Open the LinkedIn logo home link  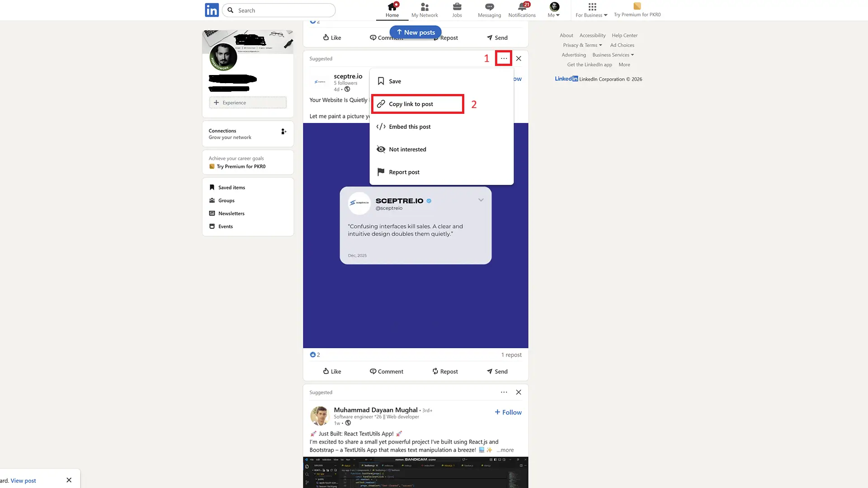(212, 10)
